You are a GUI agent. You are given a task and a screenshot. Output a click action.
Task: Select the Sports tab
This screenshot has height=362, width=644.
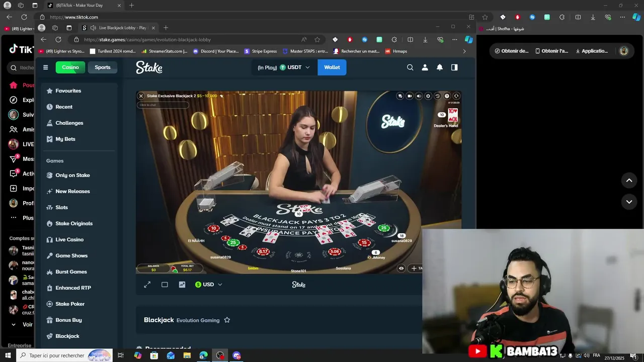point(103,67)
